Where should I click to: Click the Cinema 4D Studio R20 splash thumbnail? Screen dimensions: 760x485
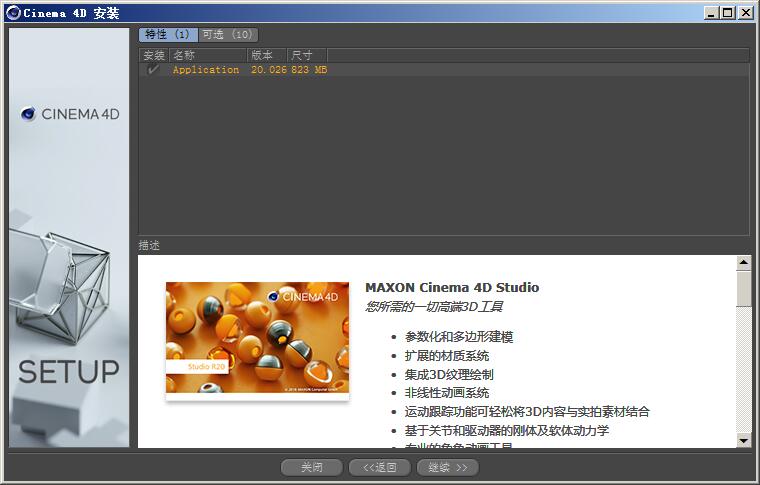coord(257,338)
